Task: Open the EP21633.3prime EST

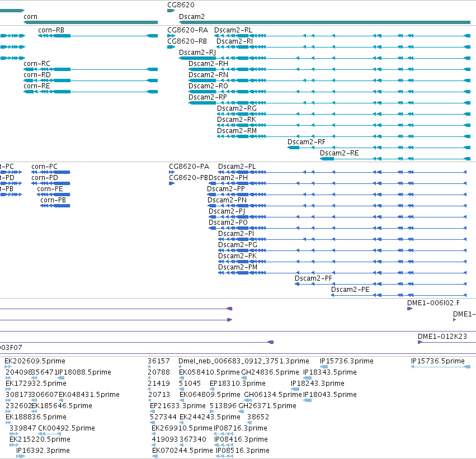Action: pyautogui.click(x=177, y=406)
